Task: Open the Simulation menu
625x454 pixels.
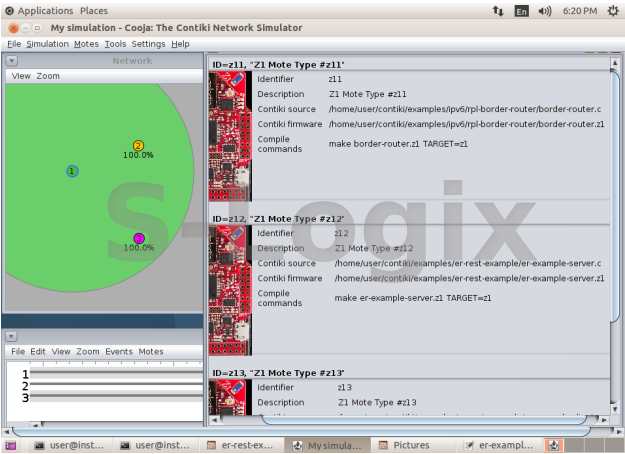Action: pos(47,44)
